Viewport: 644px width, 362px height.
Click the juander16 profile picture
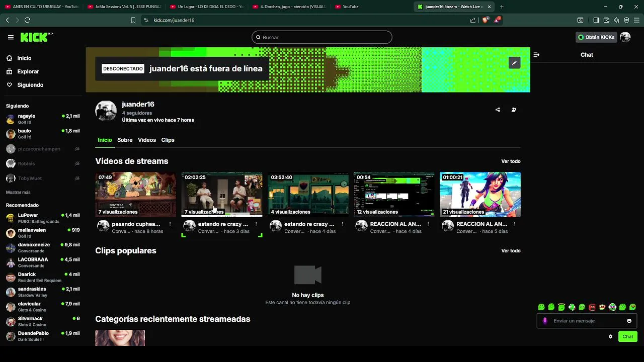pyautogui.click(x=106, y=111)
